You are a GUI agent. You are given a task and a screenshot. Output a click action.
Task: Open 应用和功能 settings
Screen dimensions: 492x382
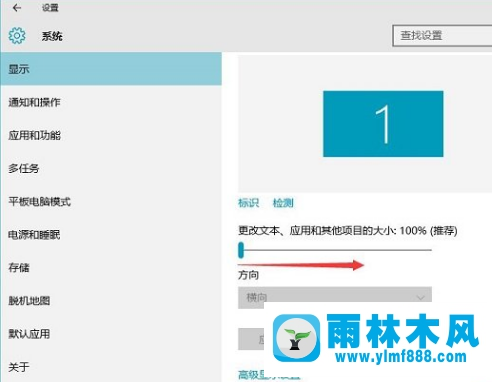coord(111,135)
